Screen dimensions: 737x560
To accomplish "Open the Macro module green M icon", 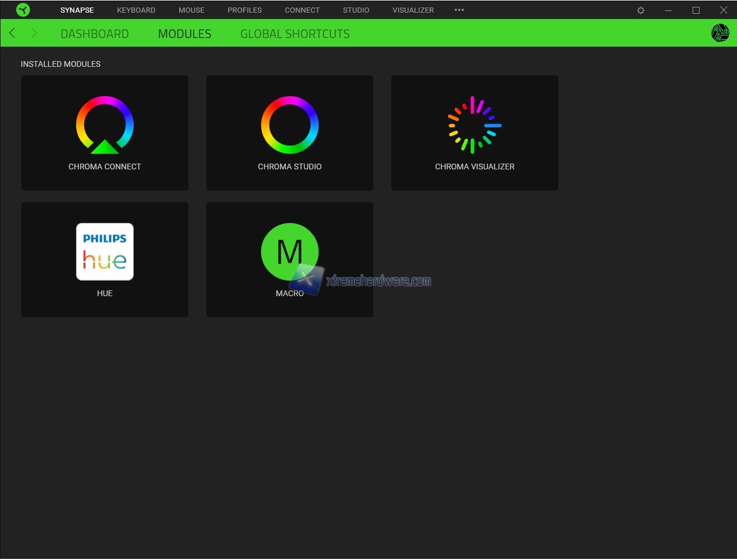I will tap(290, 252).
